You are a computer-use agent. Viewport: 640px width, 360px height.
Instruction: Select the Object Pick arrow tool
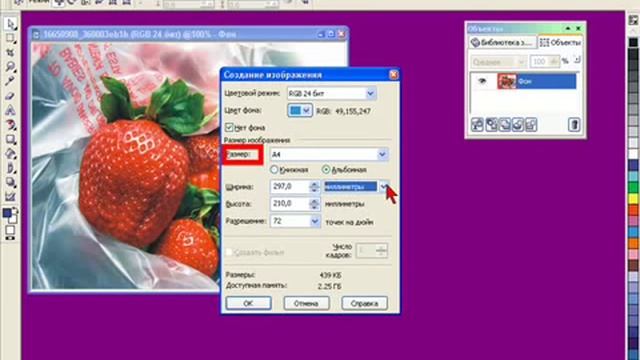pyautogui.click(x=11, y=24)
